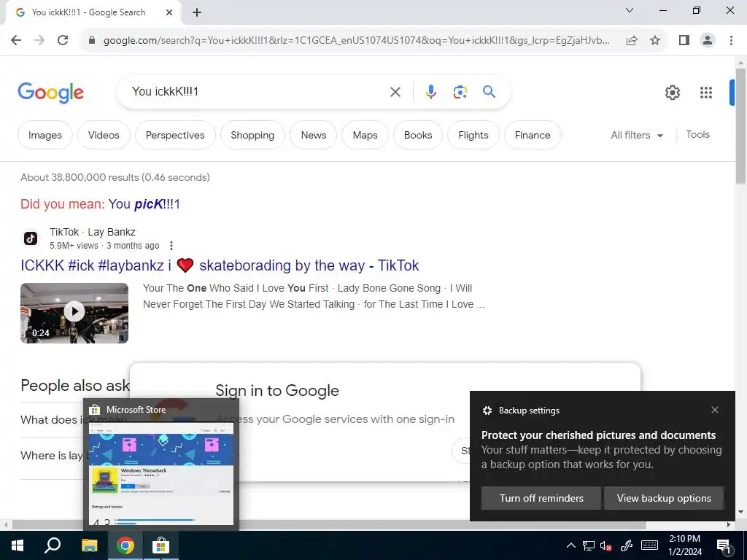Close the Google Search tab
747x560 pixels.
tap(169, 12)
